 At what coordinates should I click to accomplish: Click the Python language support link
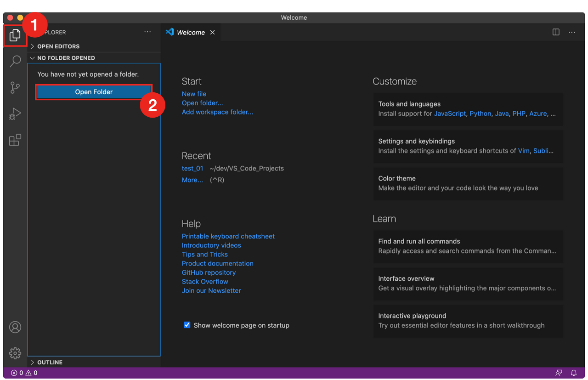click(481, 113)
